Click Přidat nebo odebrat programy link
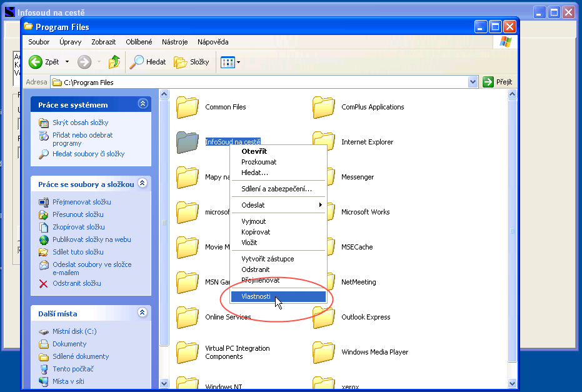This screenshot has height=392, width=582. [x=83, y=139]
